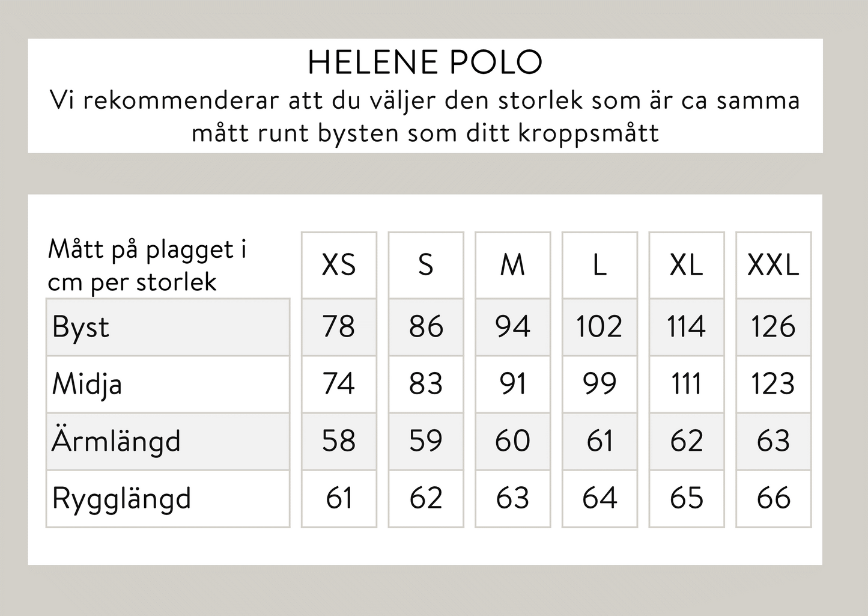The height and width of the screenshot is (616, 868).
Task: Click the L size column header
Action: (x=599, y=265)
